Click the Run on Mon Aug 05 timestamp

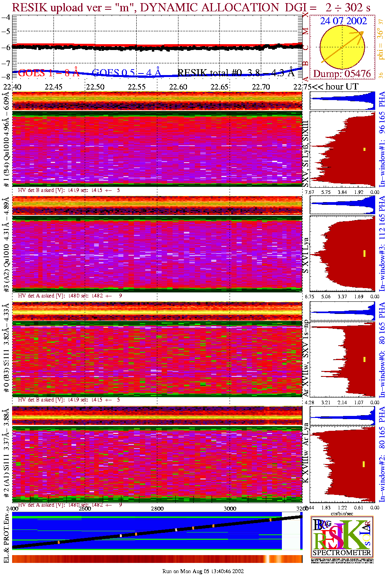[x=203, y=571]
